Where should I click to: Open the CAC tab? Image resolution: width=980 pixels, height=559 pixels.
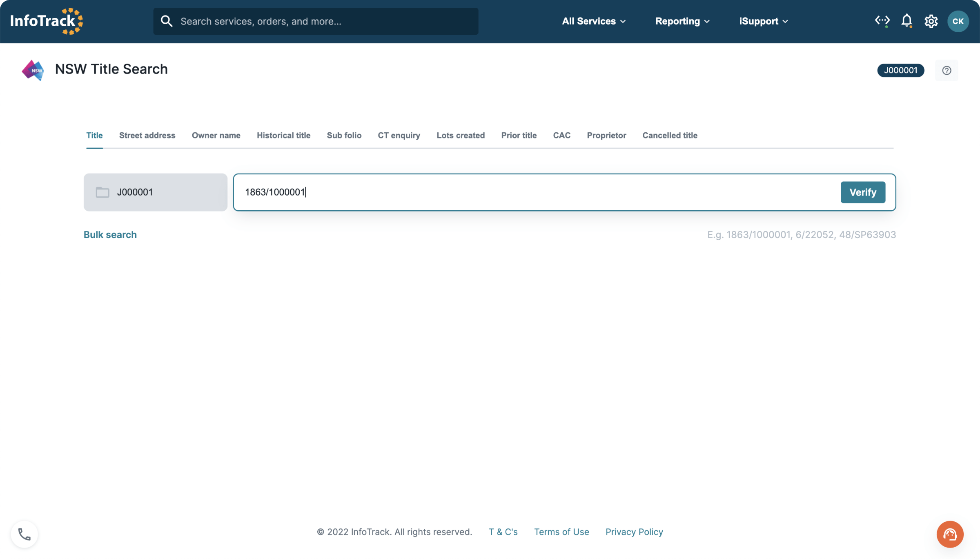point(561,136)
